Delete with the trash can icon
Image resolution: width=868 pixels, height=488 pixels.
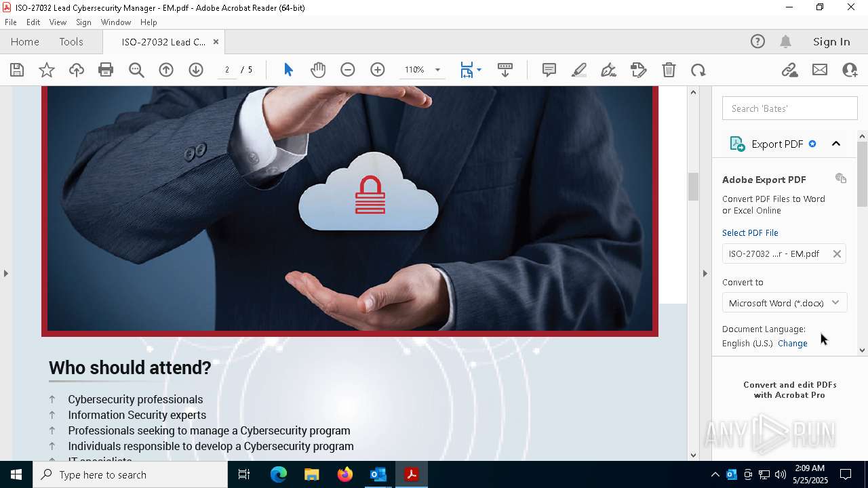tap(669, 70)
